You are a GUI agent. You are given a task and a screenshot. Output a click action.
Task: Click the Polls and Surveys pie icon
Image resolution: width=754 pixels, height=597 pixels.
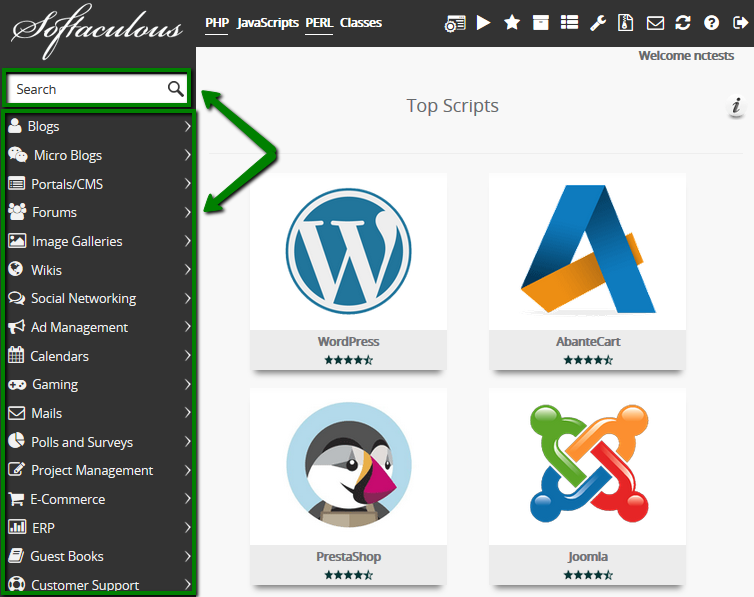16,441
